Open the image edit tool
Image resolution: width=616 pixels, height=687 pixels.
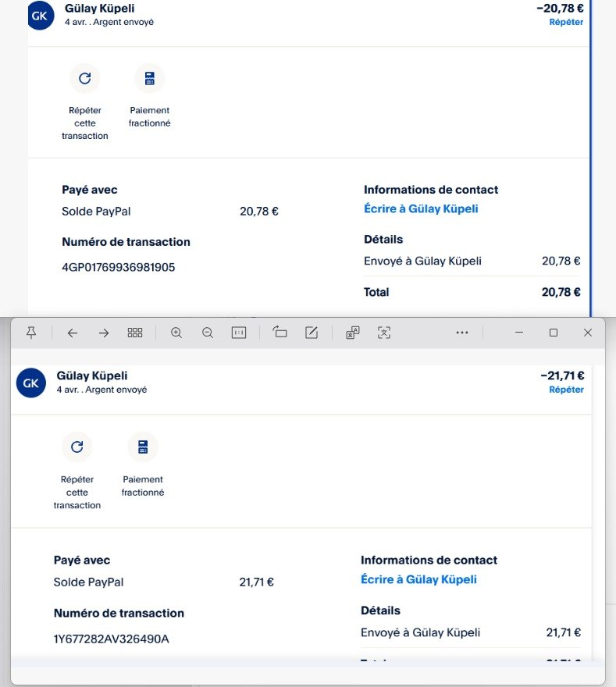coord(312,333)
